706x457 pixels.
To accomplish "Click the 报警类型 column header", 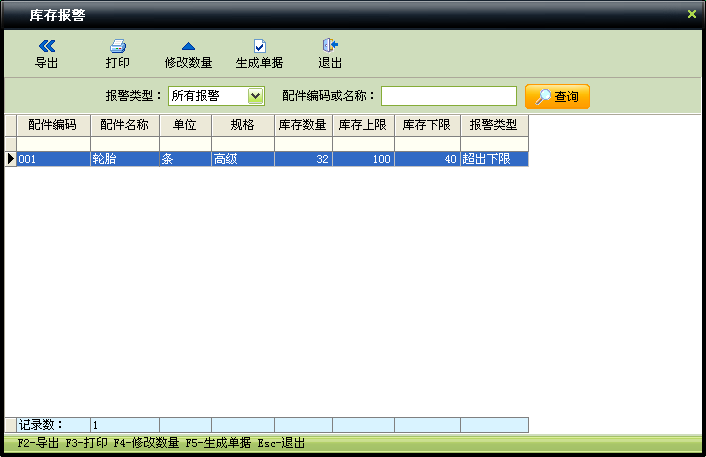I will click(x=494, y=125).
